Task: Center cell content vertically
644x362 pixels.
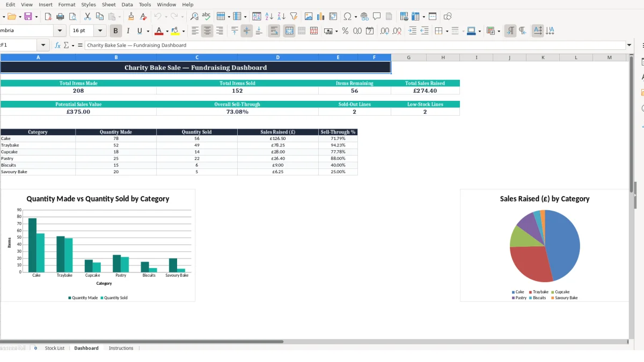Action: [247, 31]
